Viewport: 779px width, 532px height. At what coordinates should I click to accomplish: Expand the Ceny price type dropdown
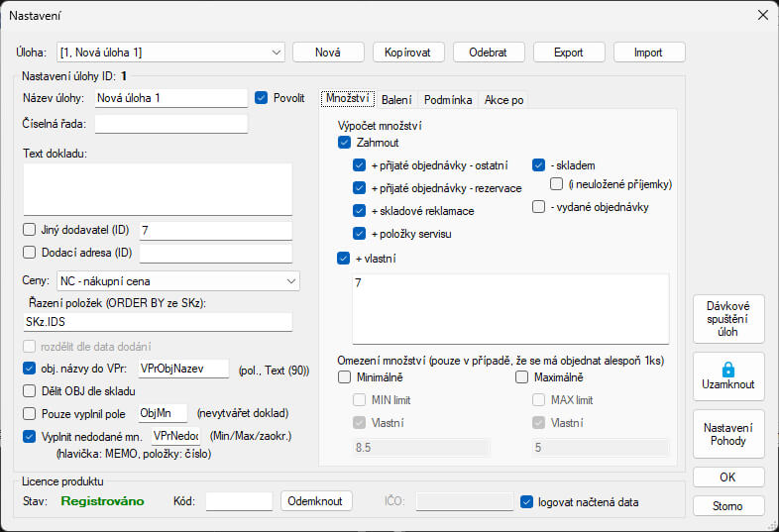click(290, 281)
